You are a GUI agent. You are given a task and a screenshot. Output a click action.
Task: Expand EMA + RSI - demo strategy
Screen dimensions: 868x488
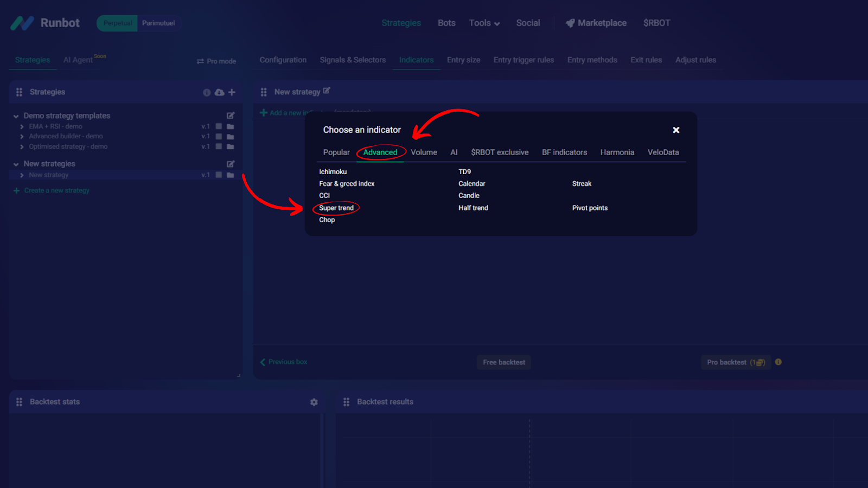pyautogui.click(x=22, y=126)
